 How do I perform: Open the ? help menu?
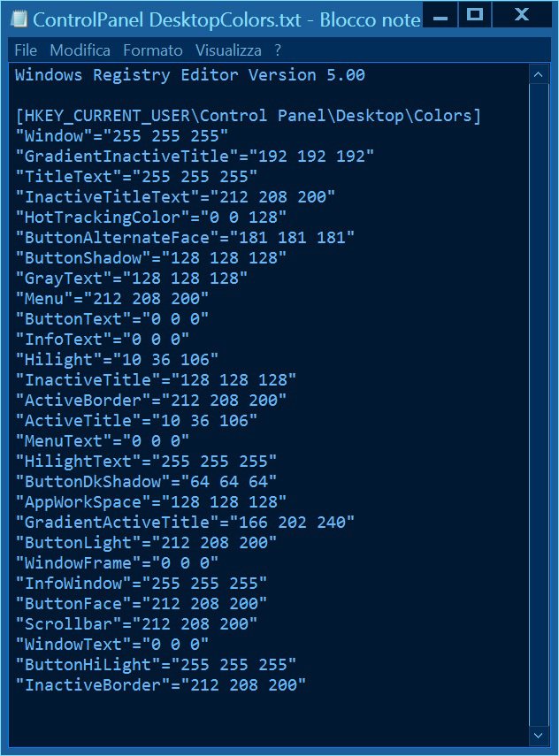click(x=278, y=50)
